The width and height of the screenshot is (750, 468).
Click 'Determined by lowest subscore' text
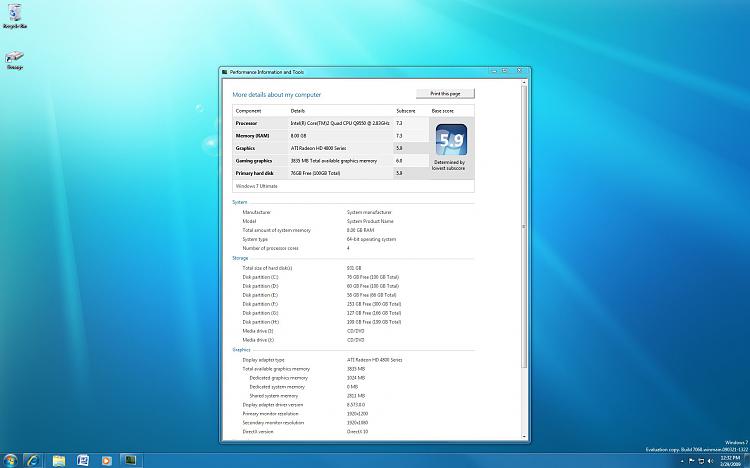point(448,165)
